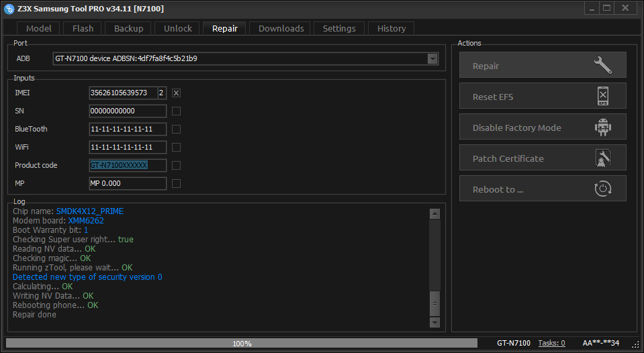Viewport: 644px width, 353px height.
Task: Open the Settings tab
Action: tap(339, 28)
